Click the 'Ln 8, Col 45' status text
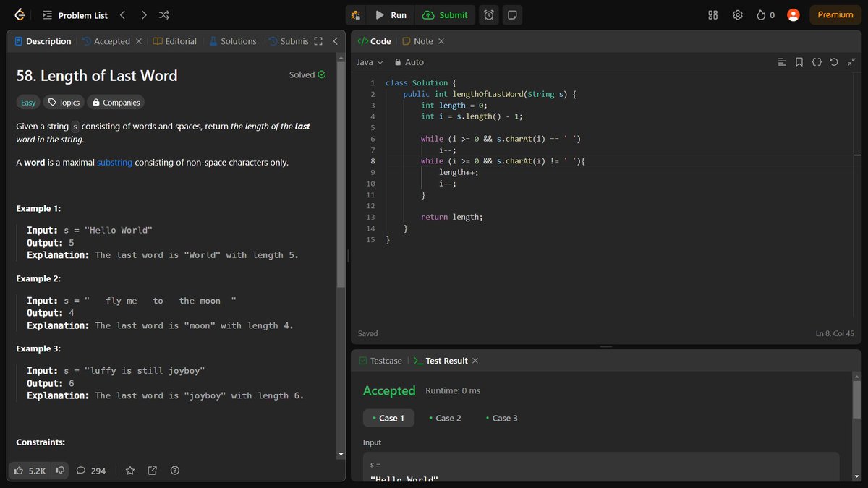The height and width of the screenshot is (488, 868). click(835, 333)
